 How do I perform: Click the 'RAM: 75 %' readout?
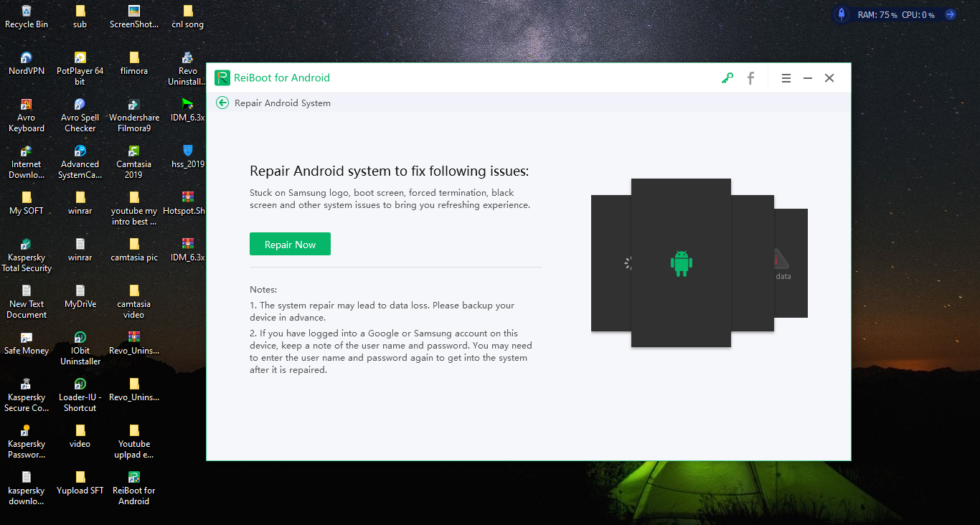pyautogui.click(x=877, y=15)
